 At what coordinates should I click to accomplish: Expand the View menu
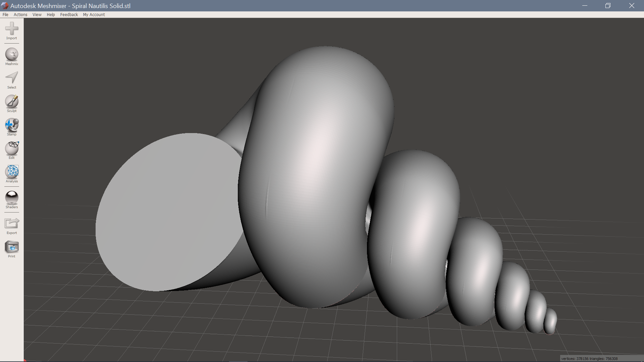tap(37, 14)
